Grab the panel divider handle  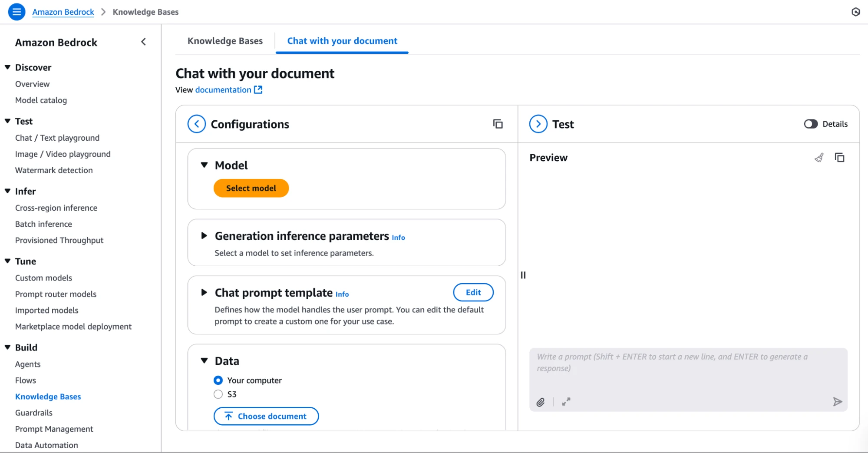coord(523,275)
